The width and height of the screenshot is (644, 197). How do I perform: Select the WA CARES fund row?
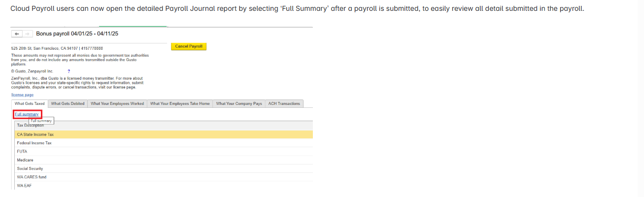[163, 177]
